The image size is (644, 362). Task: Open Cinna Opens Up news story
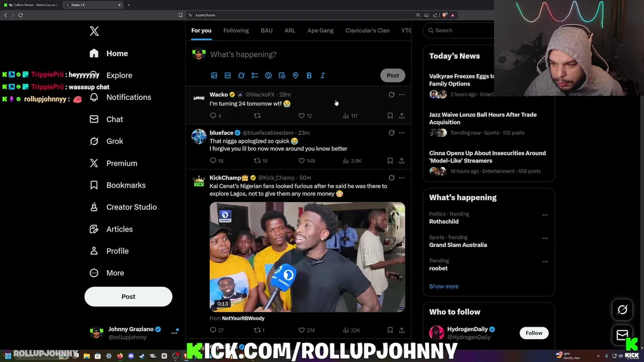point(489,163)
